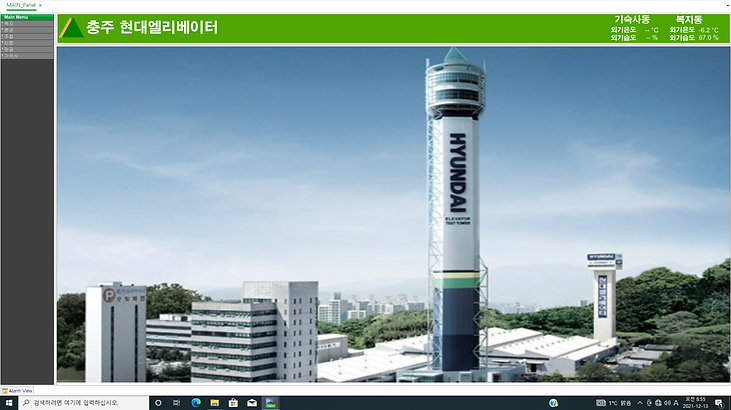Viewport: 731px width, 410px height.
Task: Launch Microsoft Edge from taskbar
Action: coord(196,403)
